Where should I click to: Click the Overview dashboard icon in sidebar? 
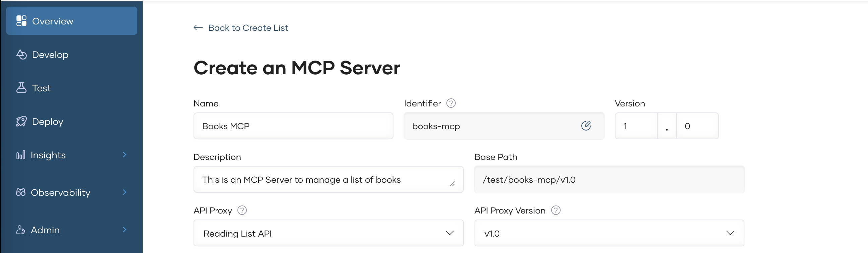tap(21, 21)
